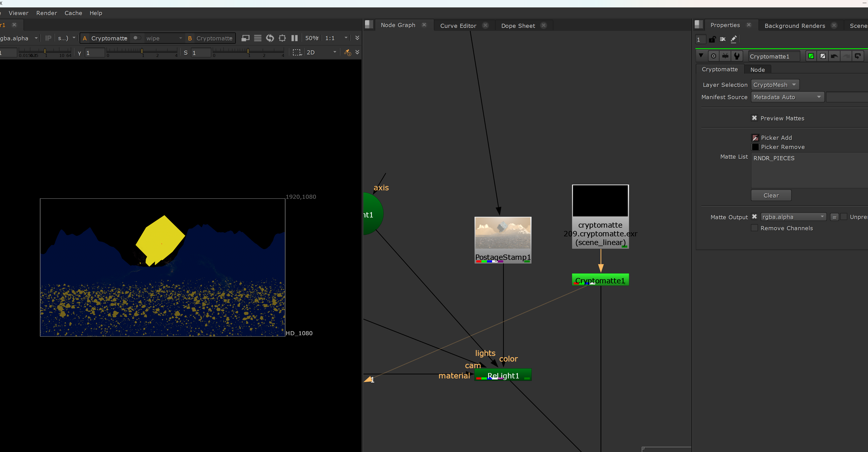
Task: Click the pencil edit icon in Properties
Action: 733,39
